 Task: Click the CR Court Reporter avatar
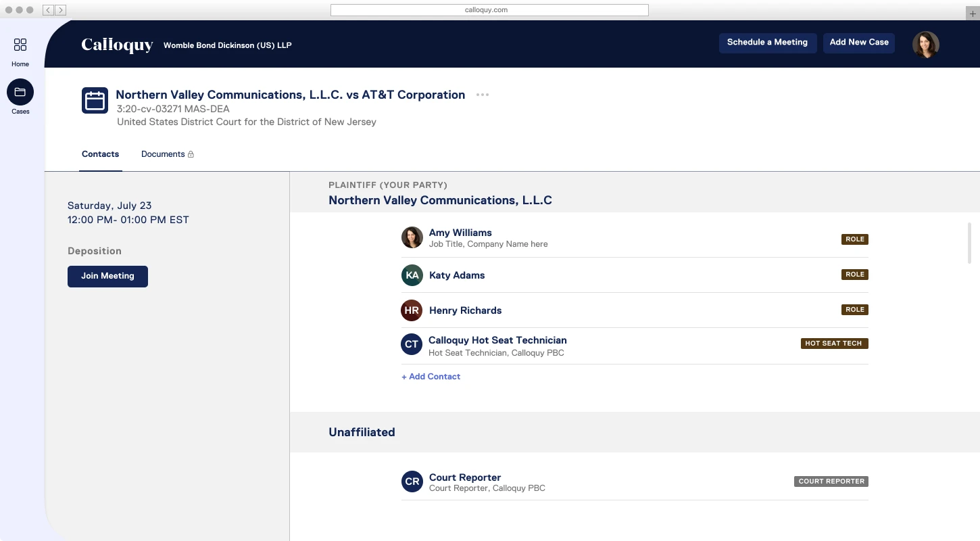tap(412, 481)
